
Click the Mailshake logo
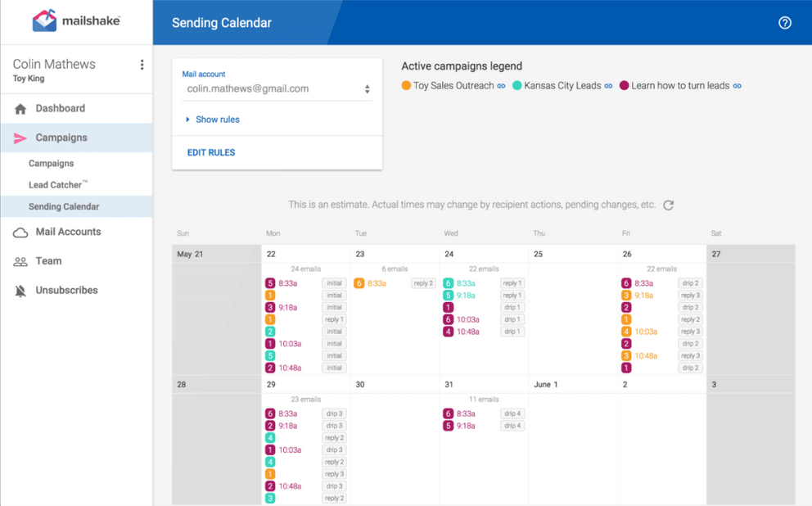[x=76, y=20]
